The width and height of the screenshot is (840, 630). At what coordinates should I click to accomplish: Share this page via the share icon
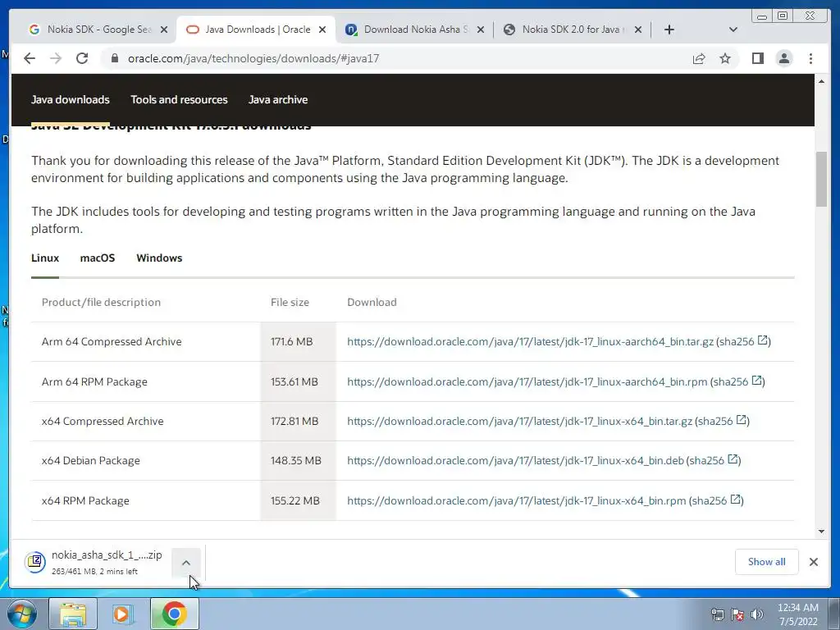[x=699, y=58]
